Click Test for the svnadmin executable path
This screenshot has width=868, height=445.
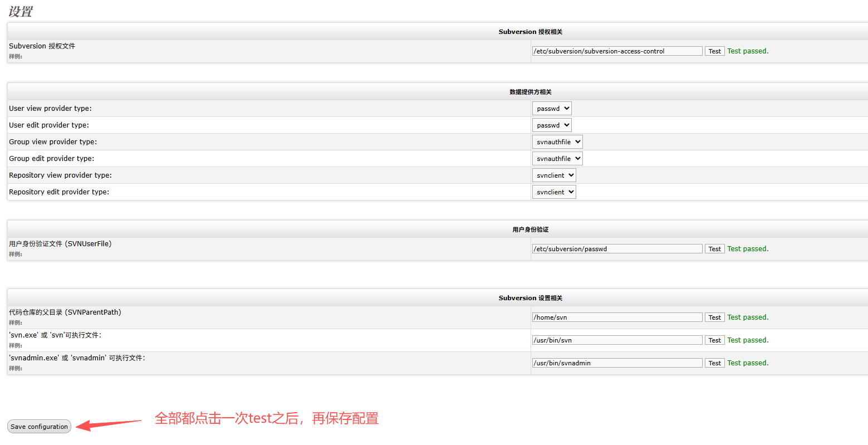pyautogui.click(x=714, y=363)
